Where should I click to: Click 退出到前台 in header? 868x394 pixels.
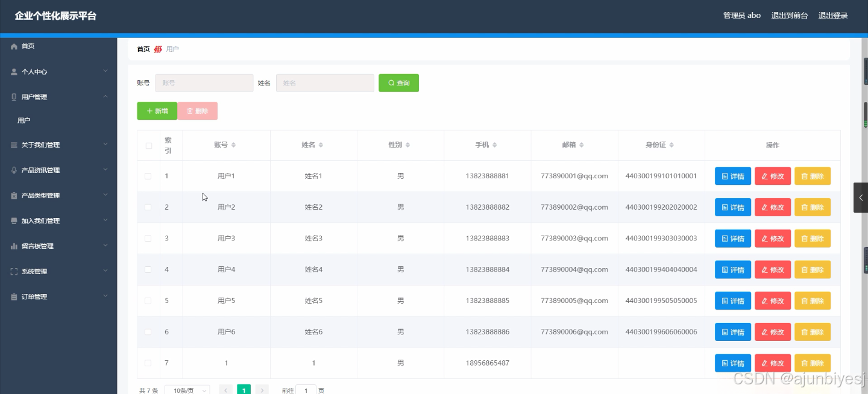click(790, 16)
